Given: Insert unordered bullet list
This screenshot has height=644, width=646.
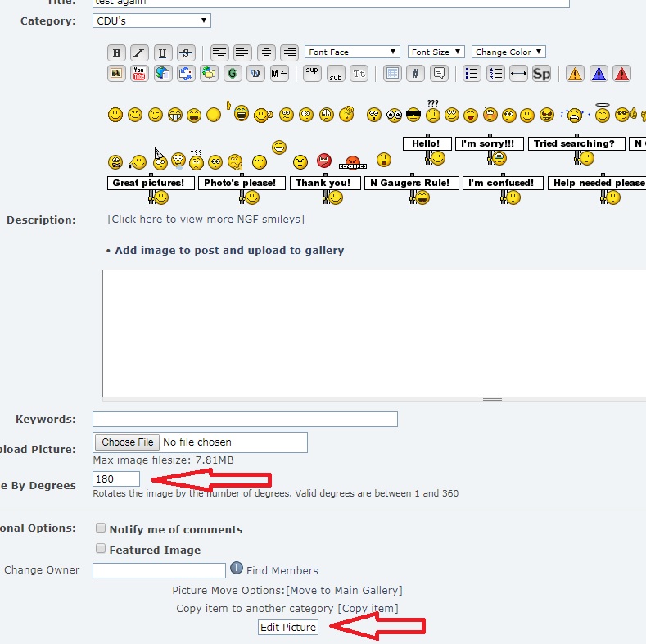Looking at the screenshot, I should click(472, 74).
